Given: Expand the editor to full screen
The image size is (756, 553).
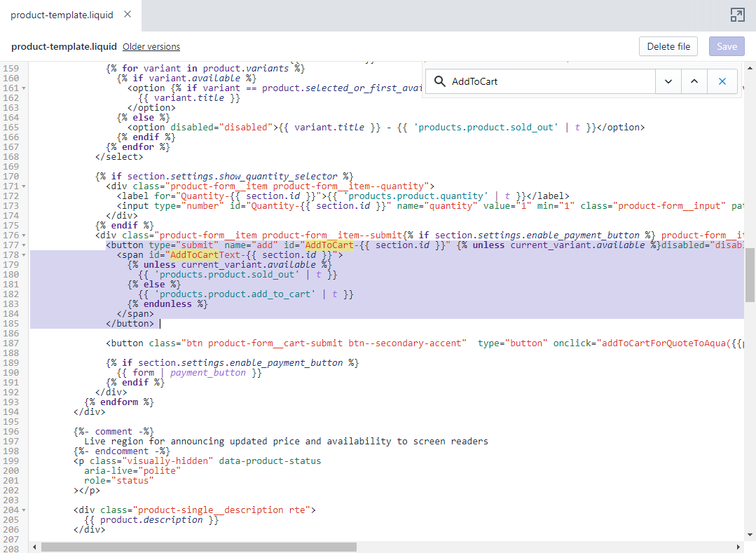Looking at the screenshot, I should click(737, 15).
